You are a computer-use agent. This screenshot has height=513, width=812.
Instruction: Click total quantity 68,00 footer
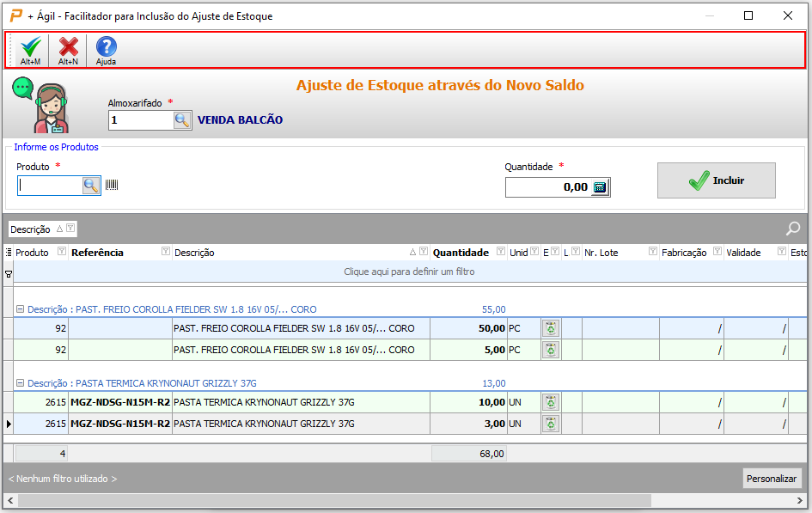click(468, 454)
